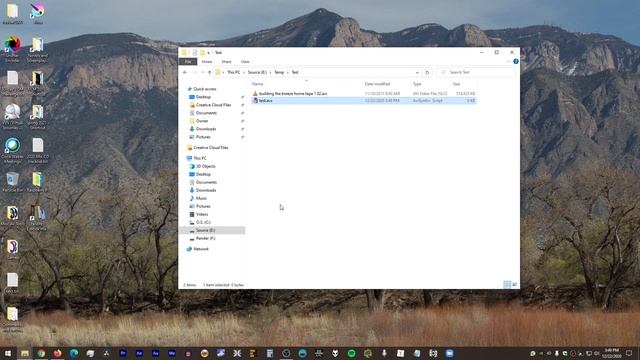The image size is (640, 360).
Task: Select This PC in the navigation pane
Action: pos(200,158)
